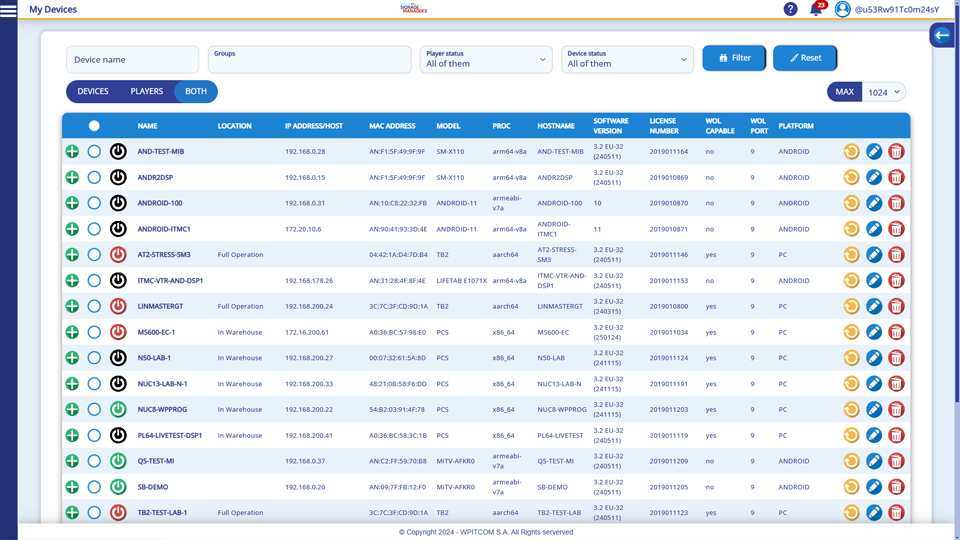Open the Groups selector field
The image size is (960, 540).
click(310, 59)
